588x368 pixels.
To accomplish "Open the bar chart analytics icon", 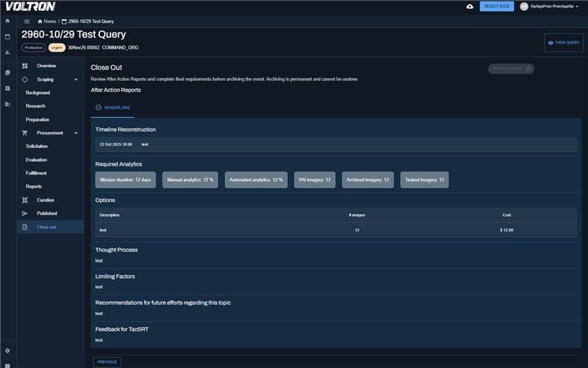I will click(7, 52).
